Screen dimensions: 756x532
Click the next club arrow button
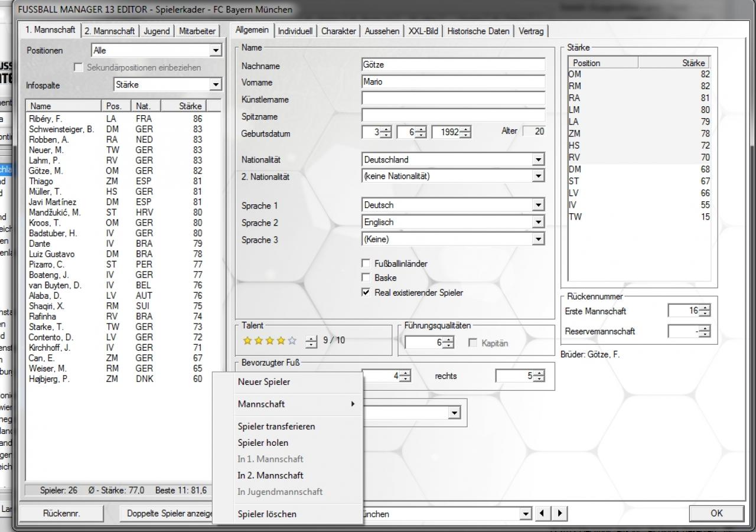(x=560, y=514)
